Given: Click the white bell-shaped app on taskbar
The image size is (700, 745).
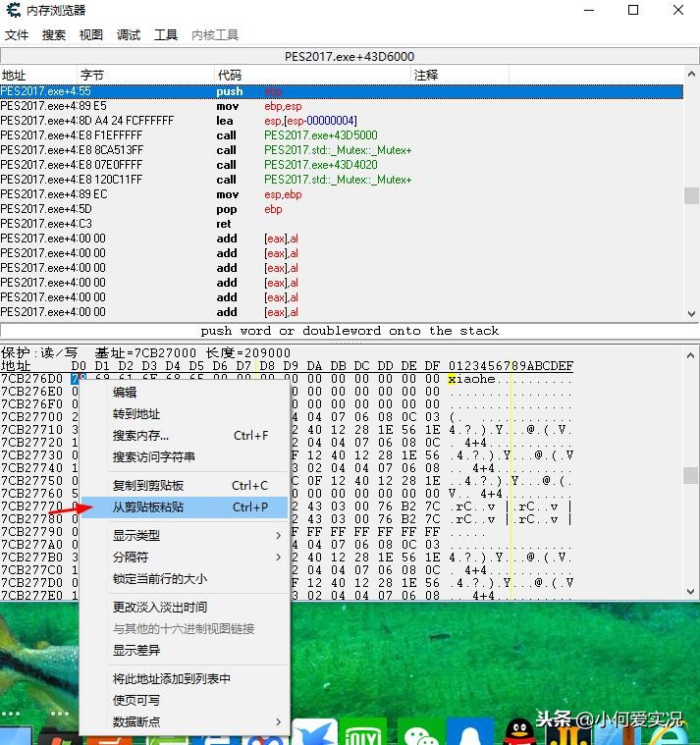Looking at the screenshot, I should (469, 732).
